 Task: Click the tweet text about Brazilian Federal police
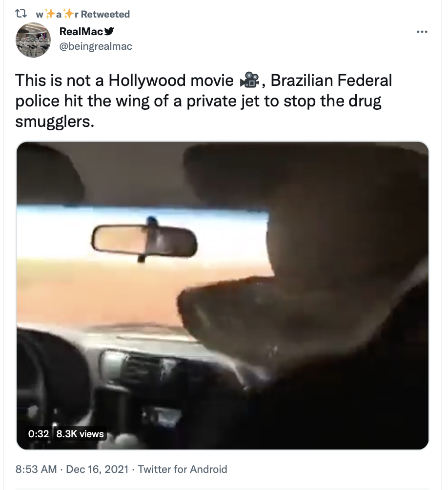point(204,101)
